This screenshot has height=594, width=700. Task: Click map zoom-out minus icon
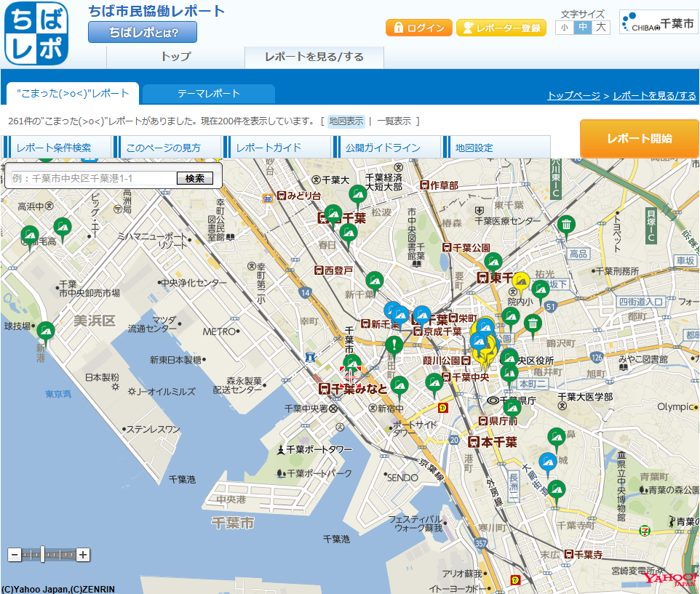15,555
